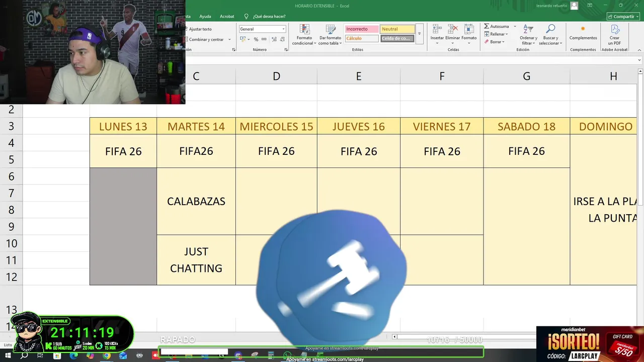The image size is (644, 362).
Task: Click Crear un PDF
Action: click(x=614, y=34)
